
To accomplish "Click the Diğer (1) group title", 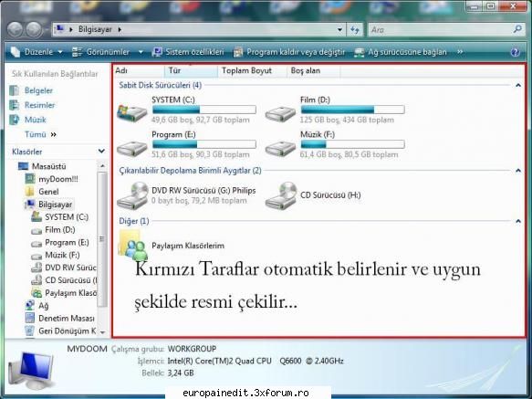I will click(x=134, y=221).
